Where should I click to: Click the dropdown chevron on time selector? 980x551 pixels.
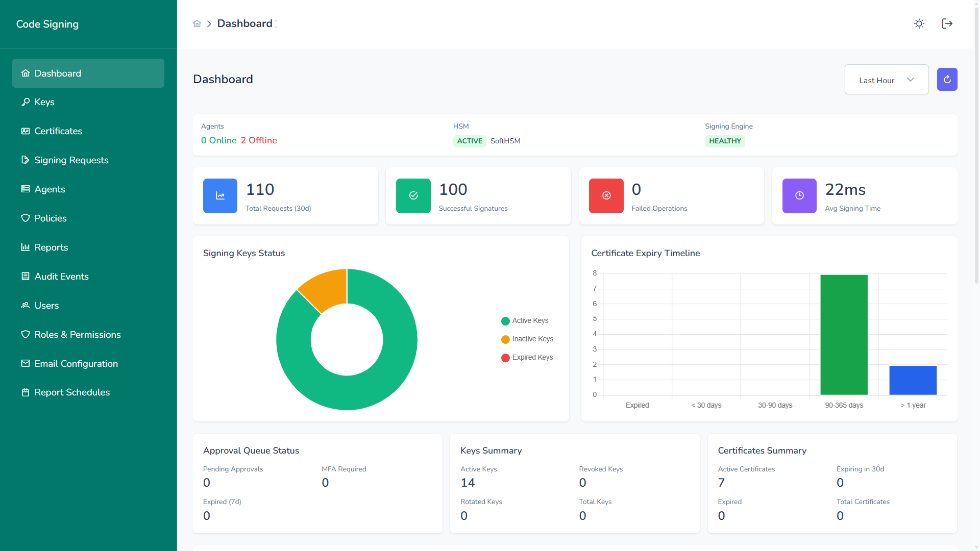coord(911,80)
